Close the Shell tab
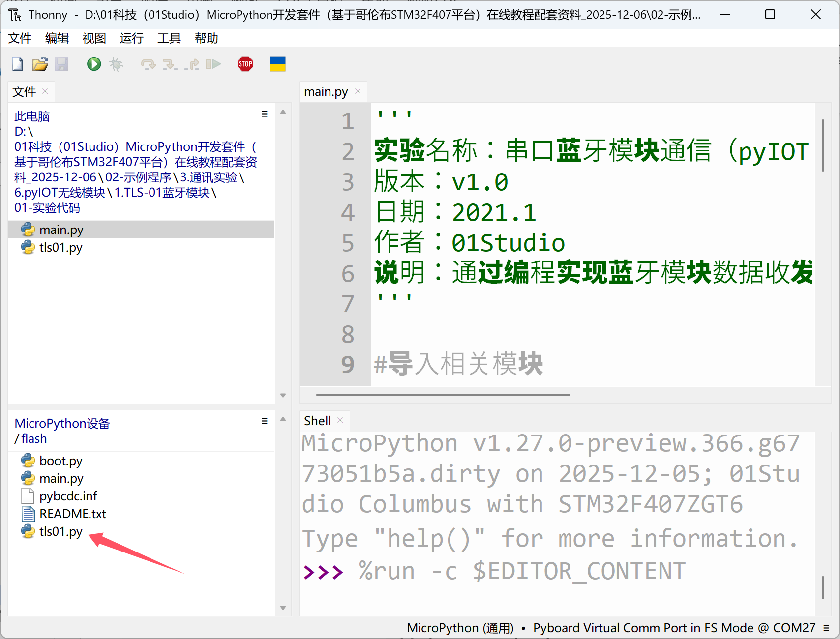The height and width of the screenshot is (639, 840). click(340, 421)
